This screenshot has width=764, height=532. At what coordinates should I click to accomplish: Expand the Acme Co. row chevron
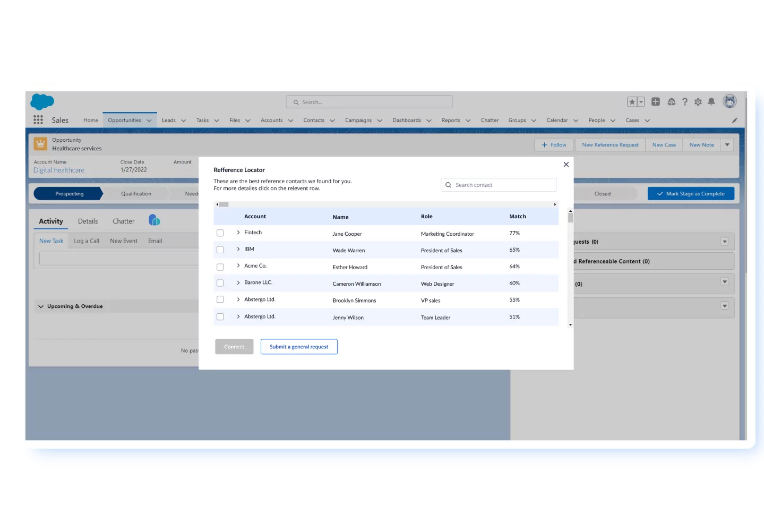tap(238, 266)
